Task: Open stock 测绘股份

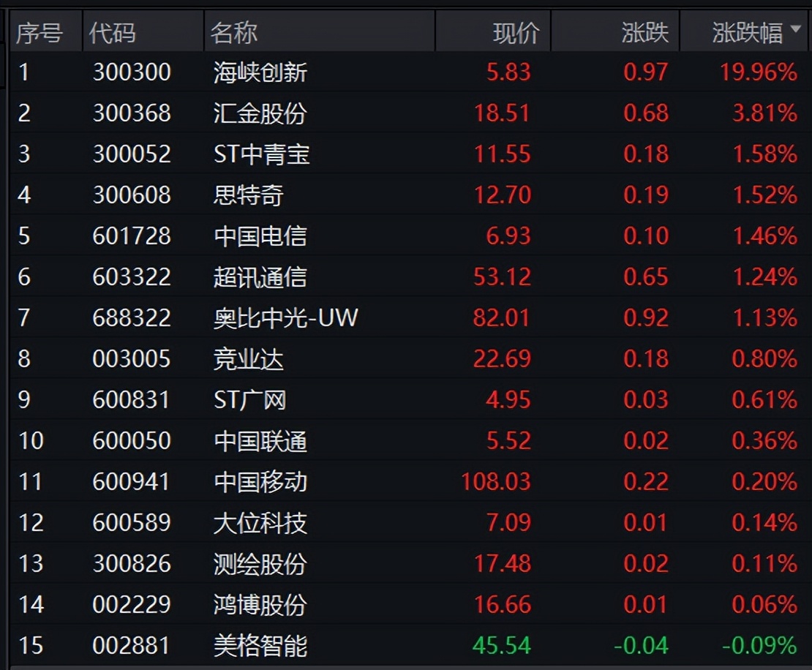Action: click(x=260, y=563)
